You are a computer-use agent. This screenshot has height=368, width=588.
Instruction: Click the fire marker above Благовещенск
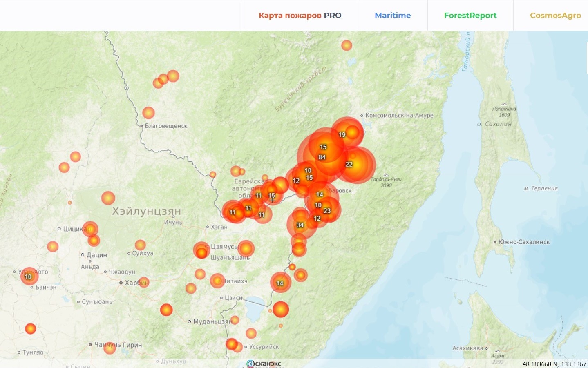pyautogui.click(x=148, y=113)
